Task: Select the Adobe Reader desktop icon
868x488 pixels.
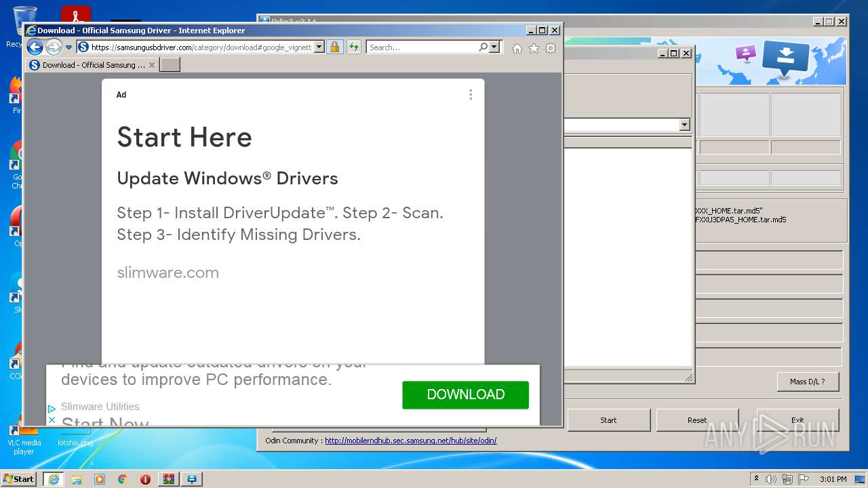Action: (x=76, y=14)
